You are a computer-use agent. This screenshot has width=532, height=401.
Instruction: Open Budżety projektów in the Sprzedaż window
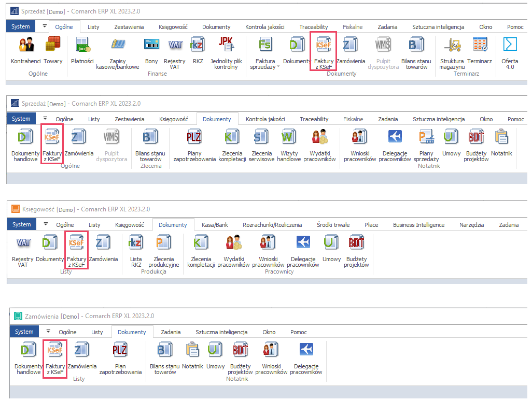pos(476,146)
